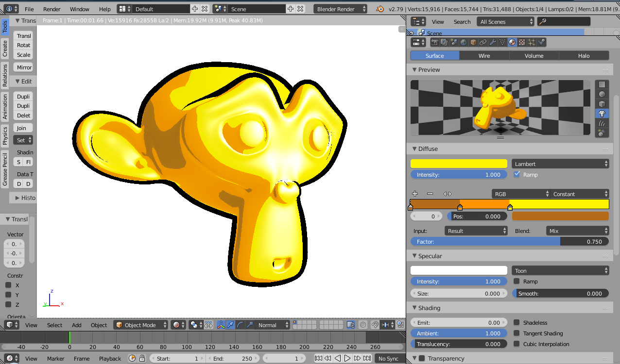Open the Render menu
620x364 pixels.
52,9
